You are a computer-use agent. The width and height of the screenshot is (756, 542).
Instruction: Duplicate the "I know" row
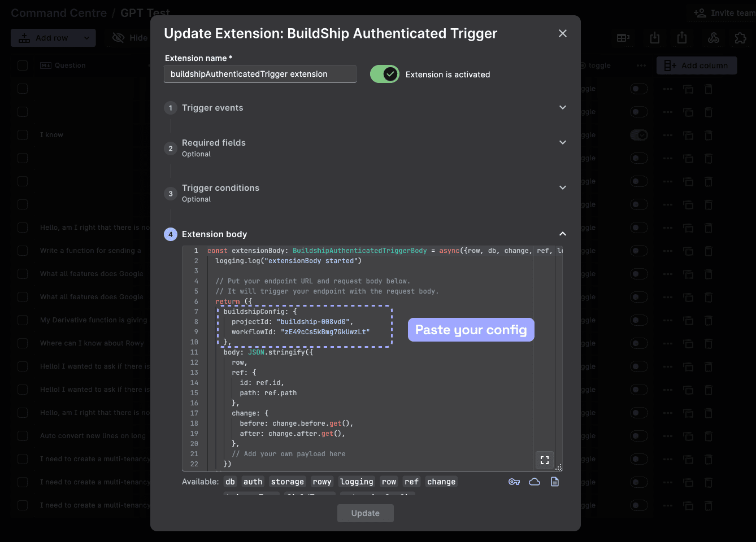click(x=688, y=135)
